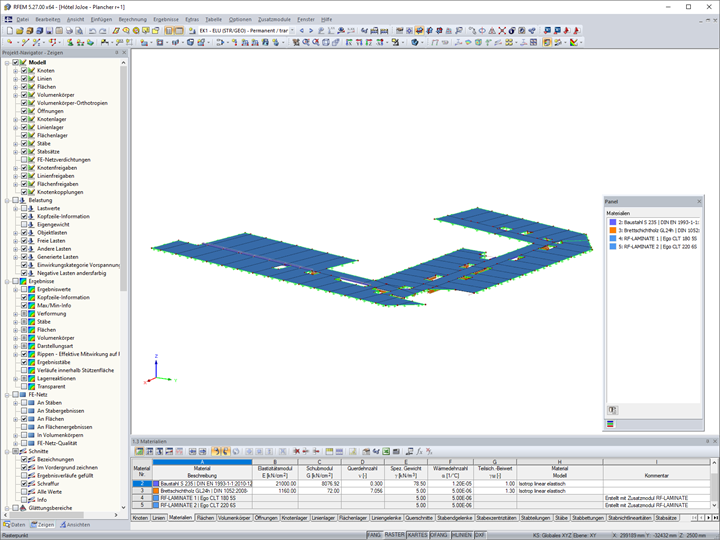Open the Berechnung menu
720x540 pixels.
coord(133,19)
